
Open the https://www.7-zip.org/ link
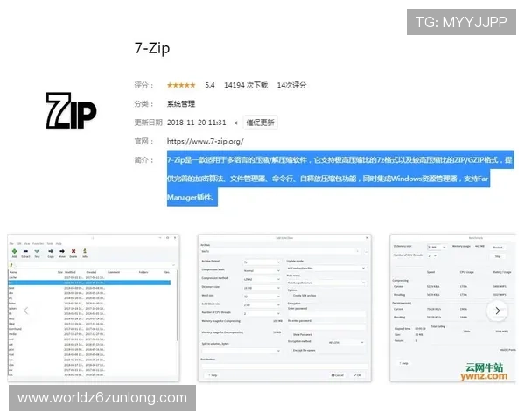pyautogui.click(x=206, y=142)
